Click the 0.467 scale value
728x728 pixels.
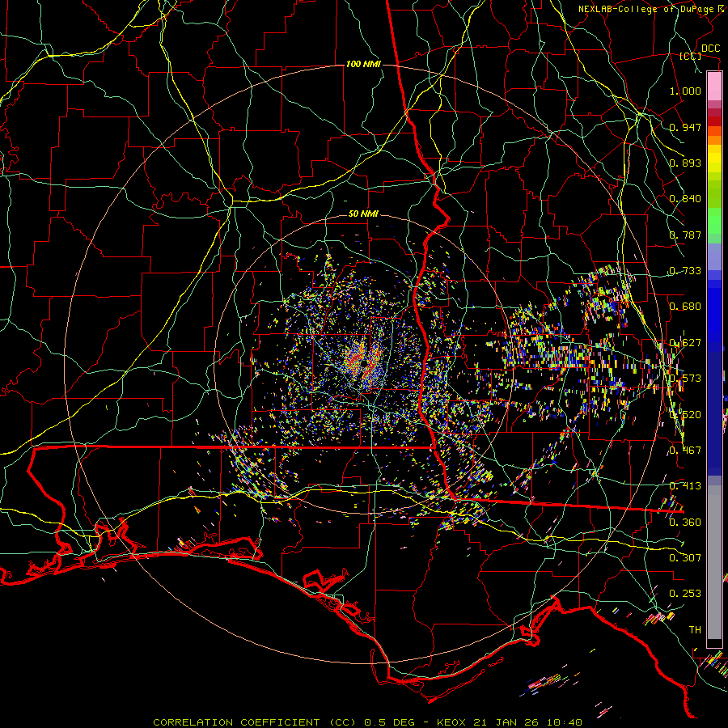pyautogui.click(x=685, y=451)
